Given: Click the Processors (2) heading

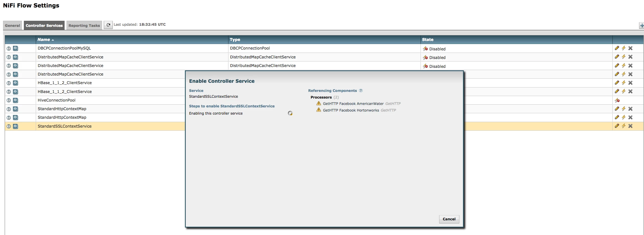Looking at the screenshot, I should click(x=325, y=97).
